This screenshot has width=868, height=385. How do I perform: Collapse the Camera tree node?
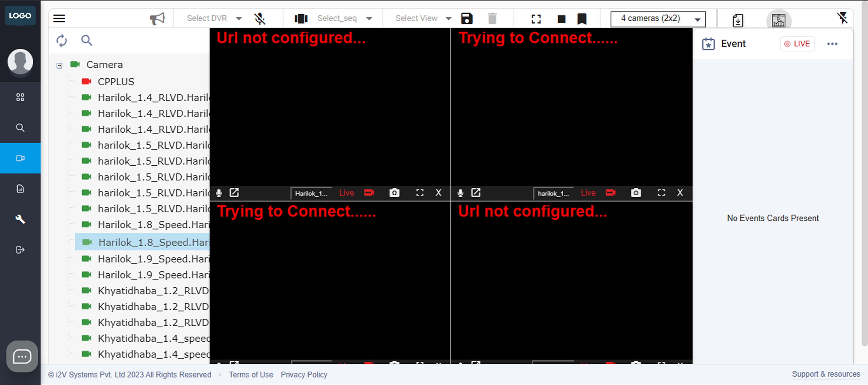59,65
